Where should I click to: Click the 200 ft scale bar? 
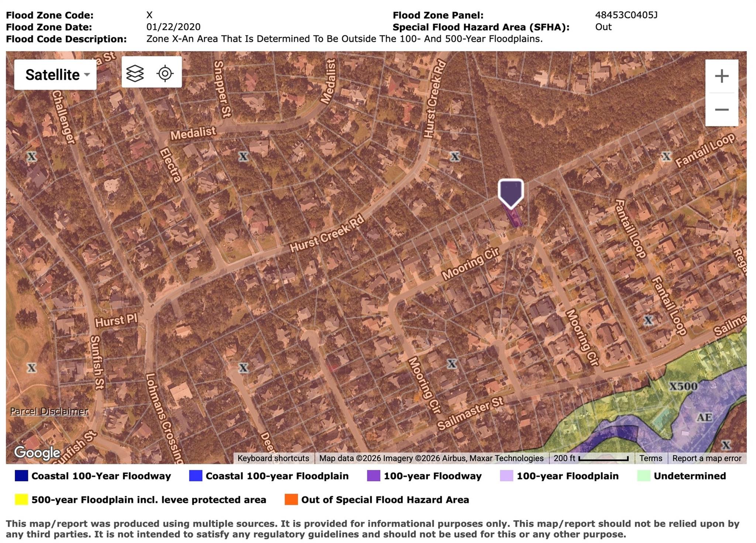pyautogui.click(x=591, y=458)
